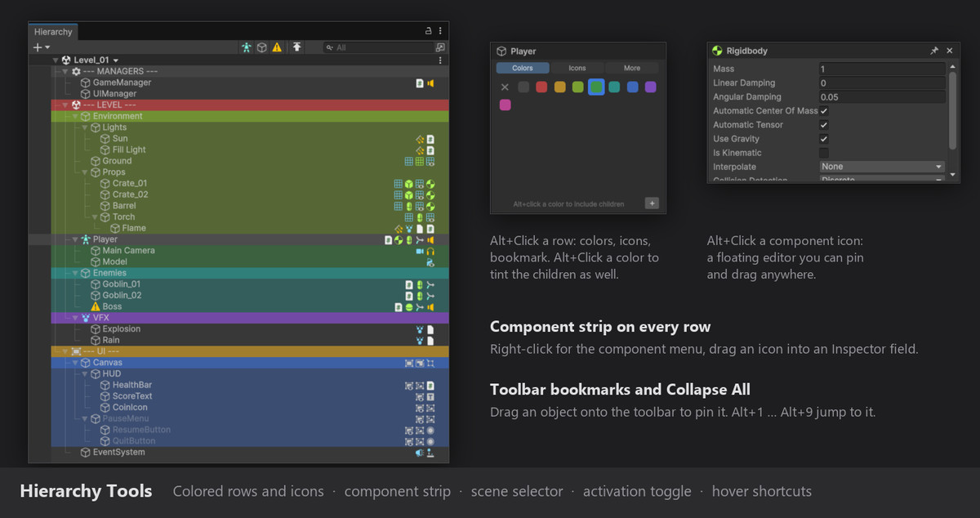Toggle the Hierarchy panel lock icon
Image resolution: width=980 pixels, height=518 pixels.
pos(429,30)
